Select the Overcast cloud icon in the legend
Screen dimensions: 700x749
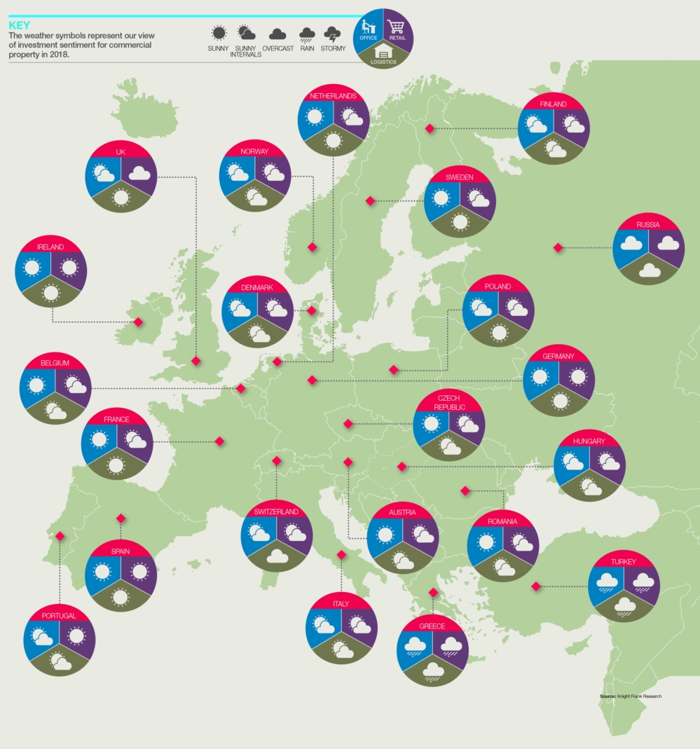point(277,34)
